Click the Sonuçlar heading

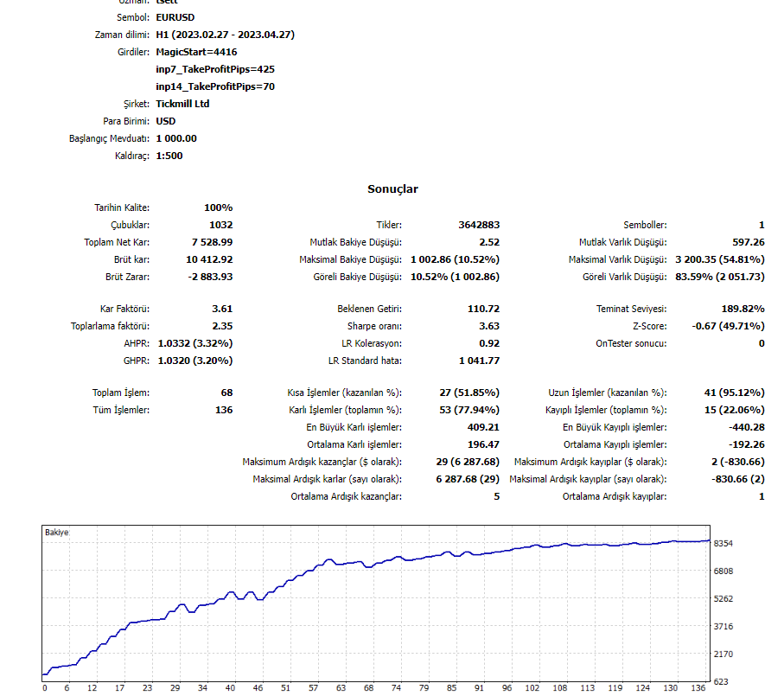point(392,189)
